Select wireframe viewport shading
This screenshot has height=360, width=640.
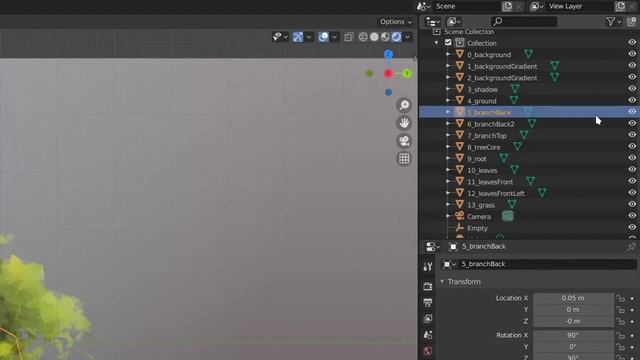coord(363,37)
